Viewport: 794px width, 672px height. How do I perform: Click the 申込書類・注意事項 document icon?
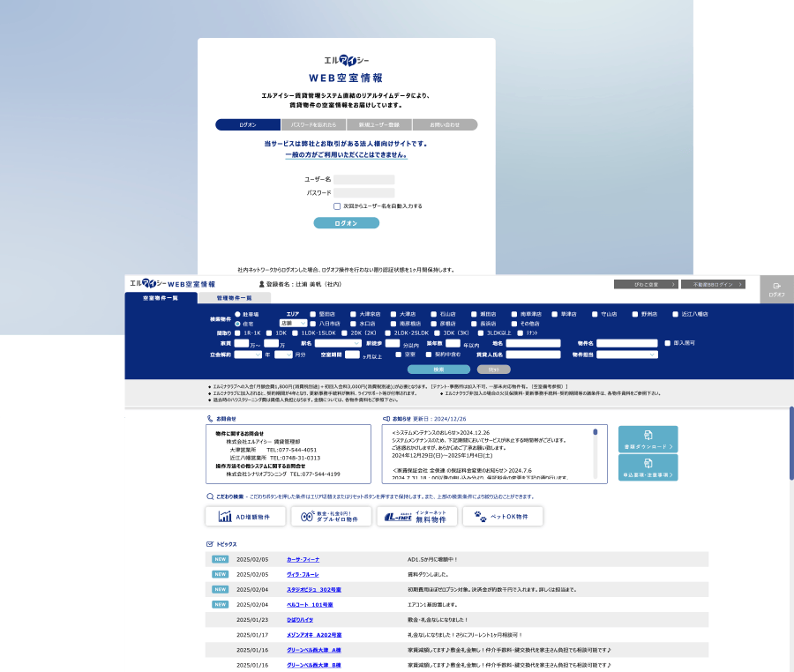click(648, 462)
